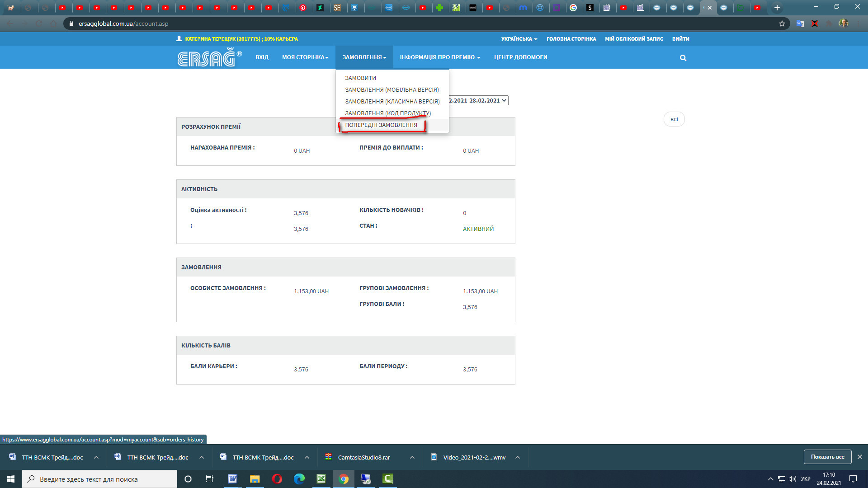
Task: Open Microsoft Word from taskbar
Action: click(232, 479)
